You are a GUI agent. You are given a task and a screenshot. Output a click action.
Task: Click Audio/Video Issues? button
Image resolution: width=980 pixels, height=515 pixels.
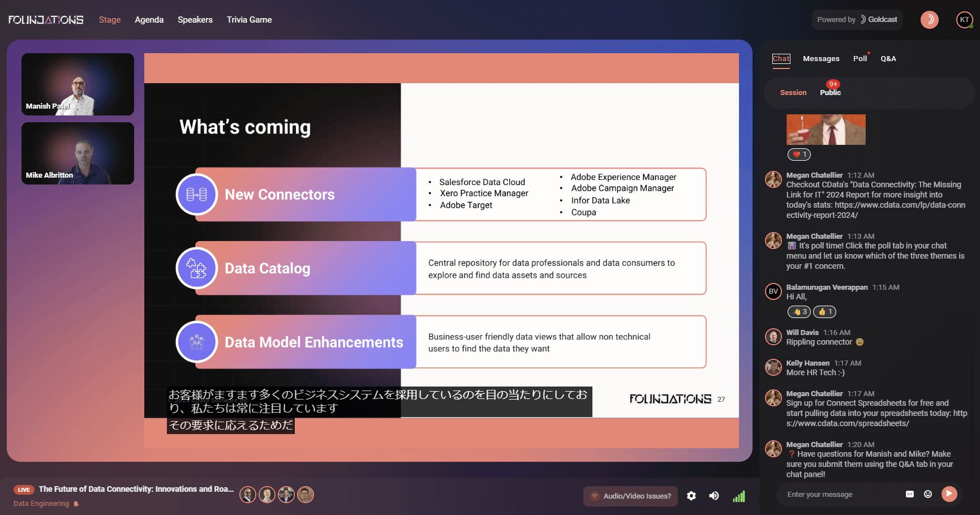click(630, 496)
